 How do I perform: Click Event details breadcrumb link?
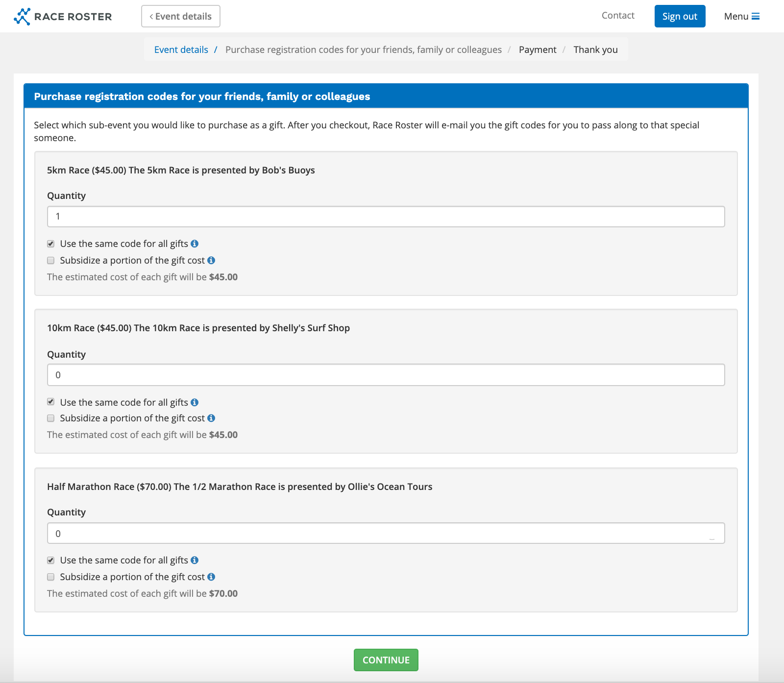181,49
